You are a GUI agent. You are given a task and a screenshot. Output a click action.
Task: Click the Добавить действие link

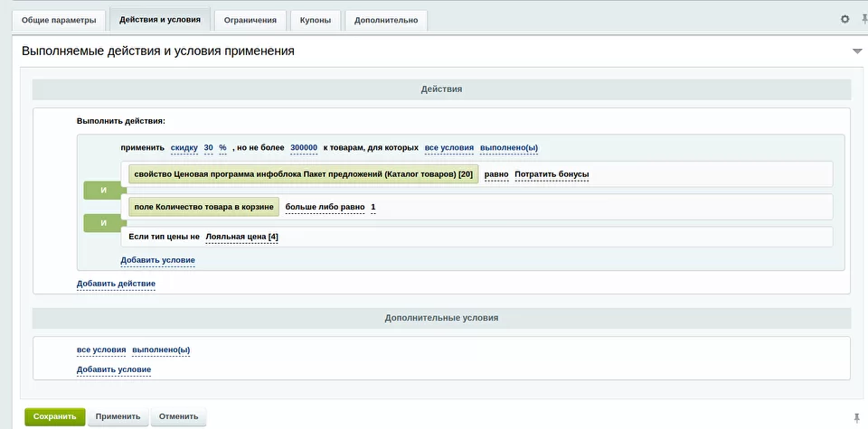click(117, 284)
